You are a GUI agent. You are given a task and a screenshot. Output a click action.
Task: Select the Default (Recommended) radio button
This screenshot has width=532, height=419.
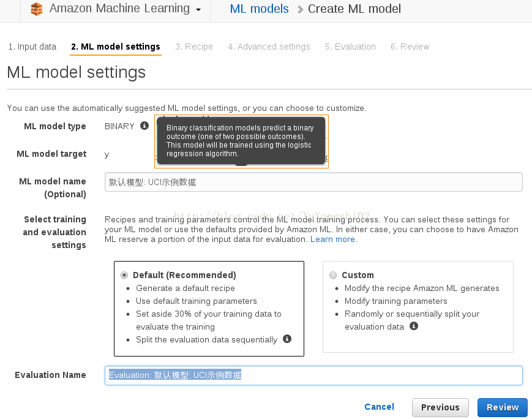[124, 275]
